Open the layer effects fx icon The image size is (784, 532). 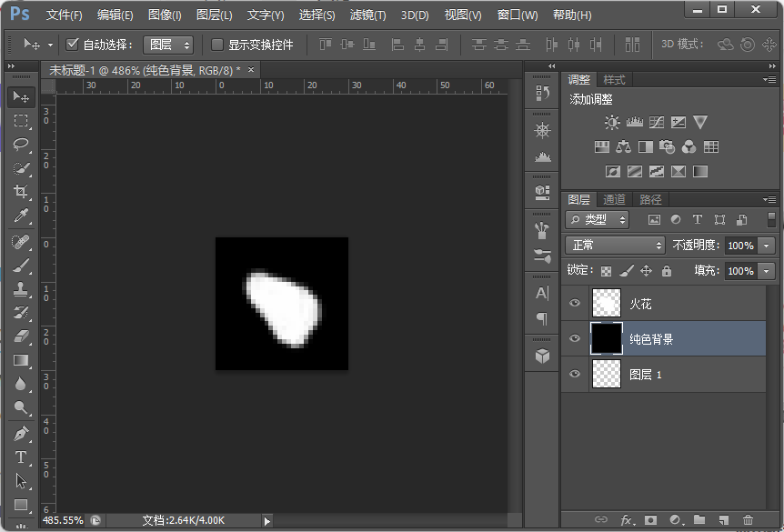click(x=627, y=520)
